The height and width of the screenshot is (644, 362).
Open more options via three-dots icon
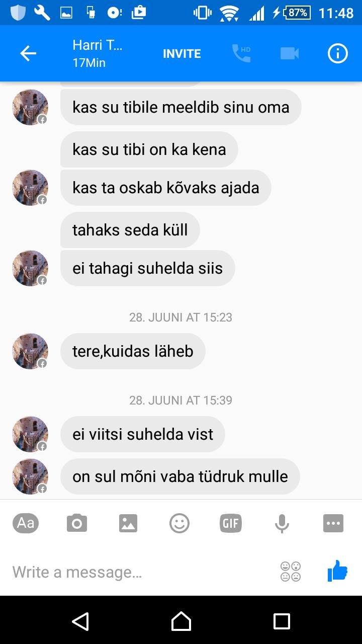click(333, 523)
